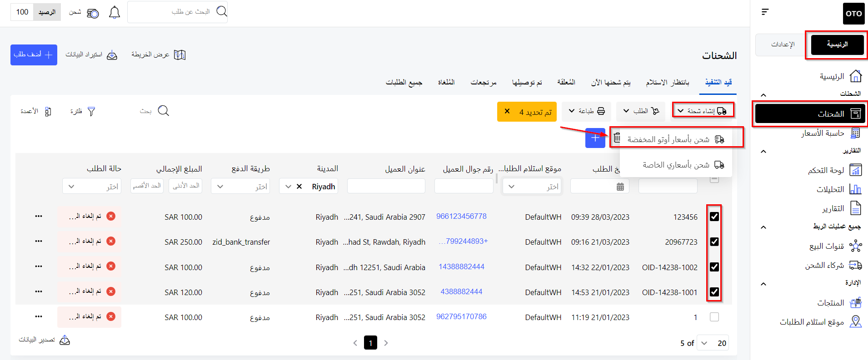Screen dimensions: 868x360
Task: Switch to تم توصيلها tab
Action: [x=527, y=82]
